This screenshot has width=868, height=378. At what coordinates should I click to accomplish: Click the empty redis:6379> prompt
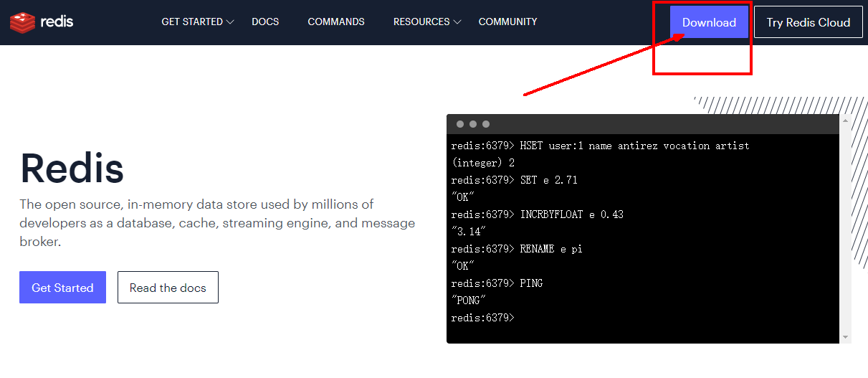(482, 318)
